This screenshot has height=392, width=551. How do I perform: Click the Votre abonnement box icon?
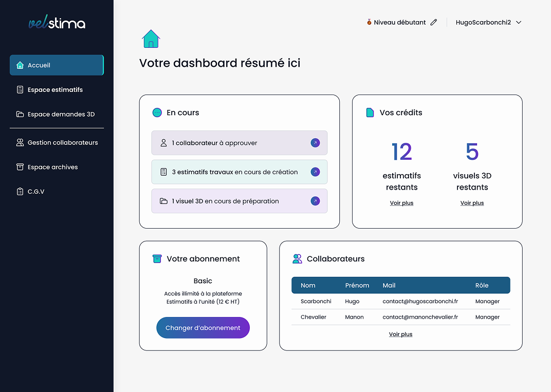pos(157,259)
